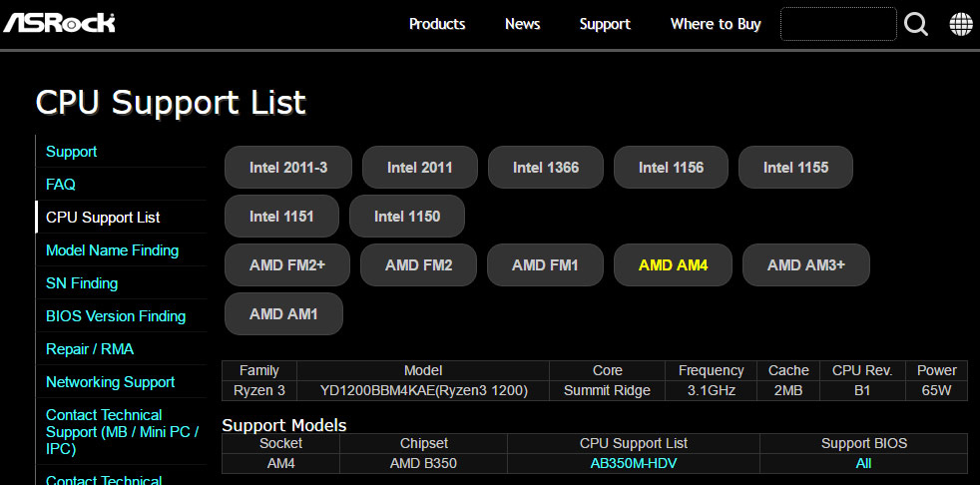Image resolution: width=980 pixels, height=485 pixels.
Task: Open the Where to Buy menu
Action: 716,24
